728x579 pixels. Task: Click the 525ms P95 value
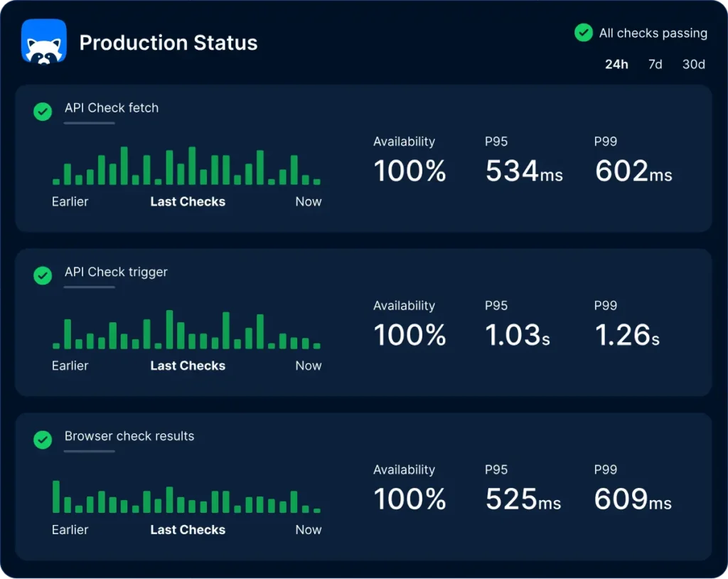click(x=523, y=499)
